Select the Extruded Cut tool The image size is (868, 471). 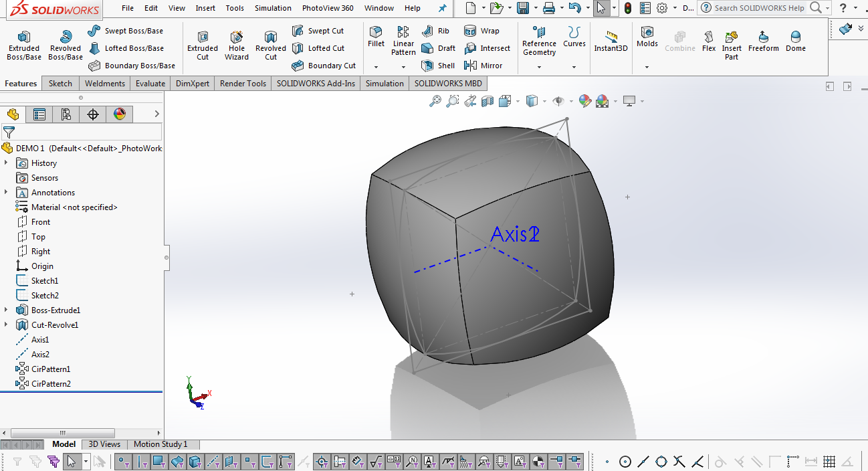click(x=203, y=45)
